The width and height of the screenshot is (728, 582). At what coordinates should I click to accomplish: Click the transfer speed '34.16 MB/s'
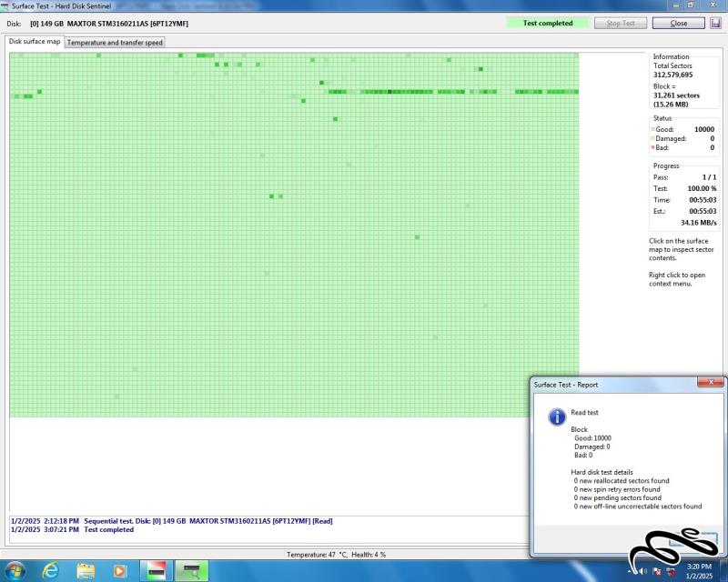(x=699, y=223)
